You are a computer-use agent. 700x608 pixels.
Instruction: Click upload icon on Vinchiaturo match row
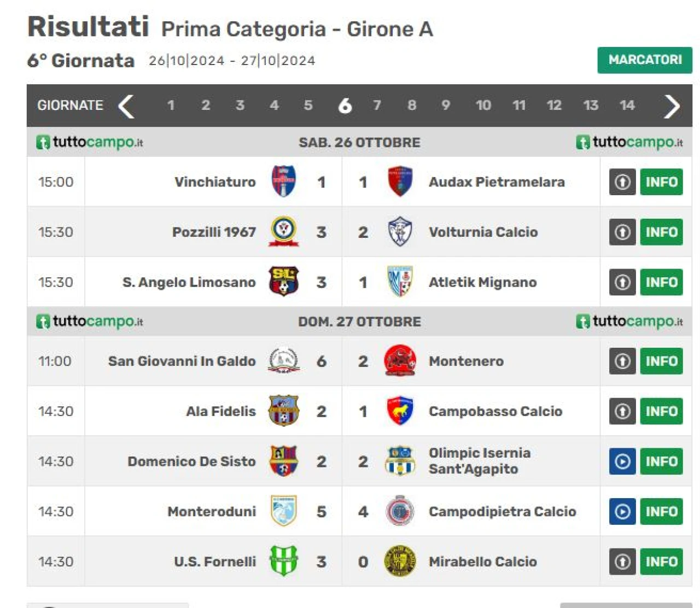pos(622,182)
